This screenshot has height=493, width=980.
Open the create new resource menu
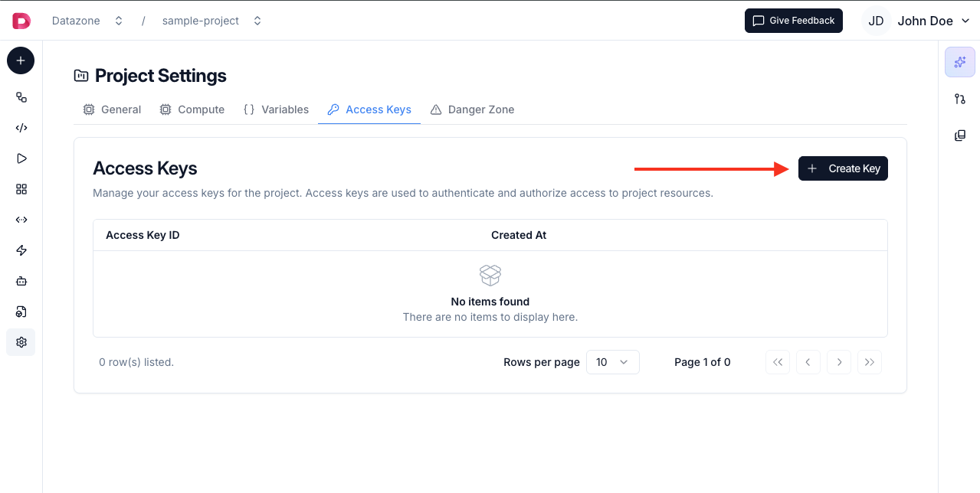tap(21, 60)
